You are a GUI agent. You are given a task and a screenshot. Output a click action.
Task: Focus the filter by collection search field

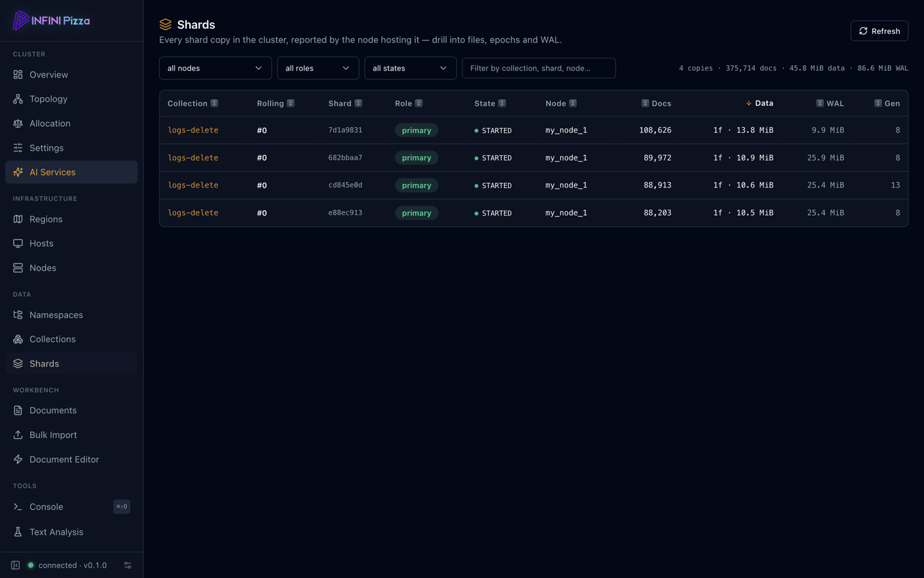pos(539,68)
